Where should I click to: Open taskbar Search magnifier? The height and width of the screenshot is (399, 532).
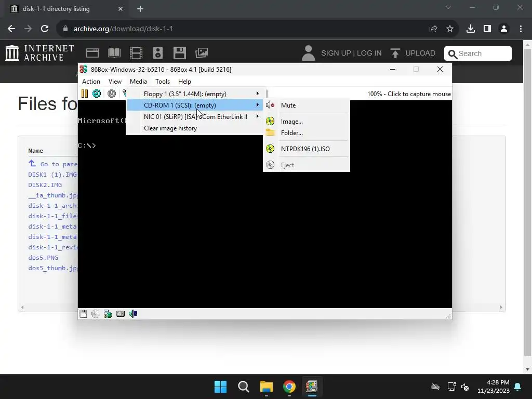click(x=244, y=387)
